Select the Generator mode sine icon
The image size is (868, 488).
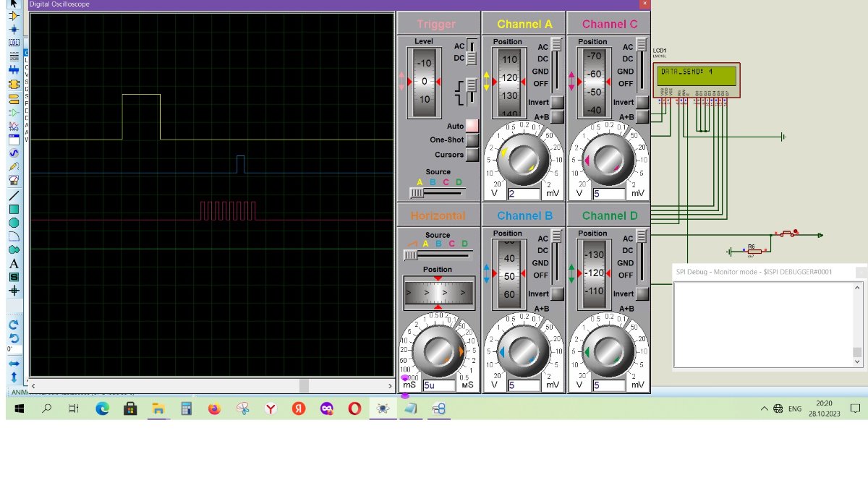pos(14,153)
